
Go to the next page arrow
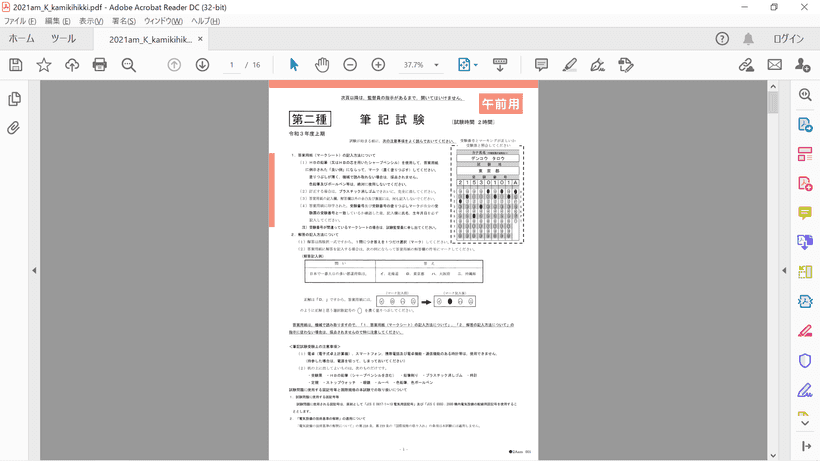pos(202,65)
